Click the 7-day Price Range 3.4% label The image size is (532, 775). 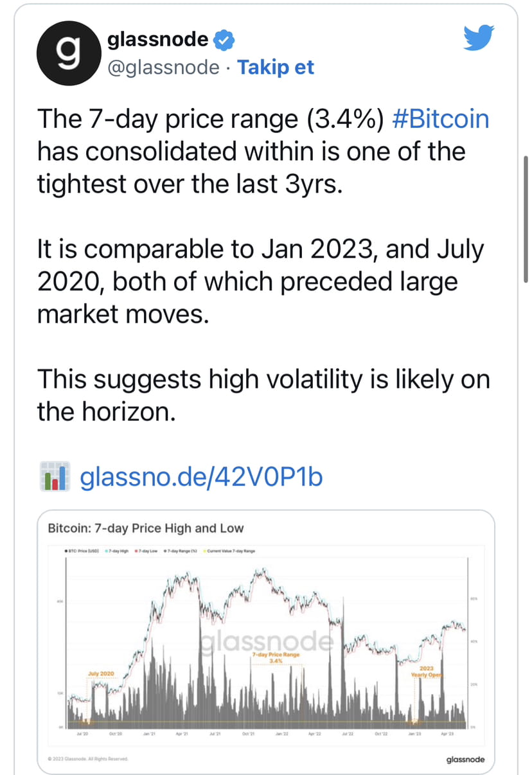pyautogui.click(x=276, y=657)
